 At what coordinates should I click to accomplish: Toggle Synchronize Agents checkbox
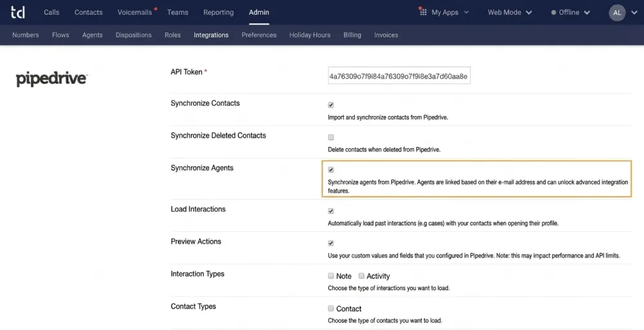(331, 170)
